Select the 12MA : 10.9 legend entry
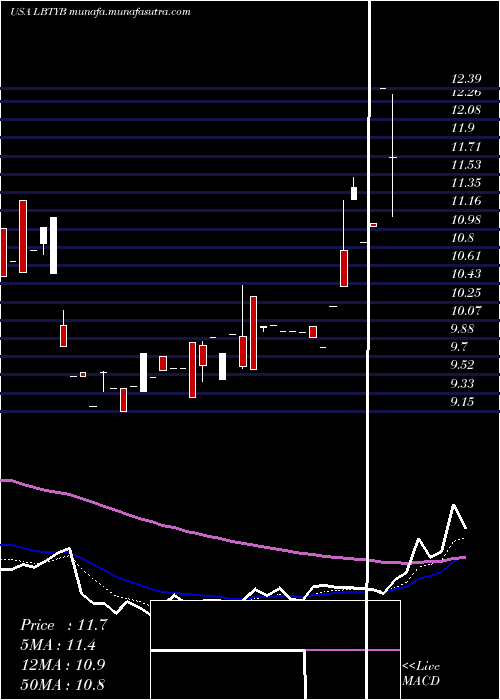500x700 pixels. pyautogui.click(x=63, y=665)
